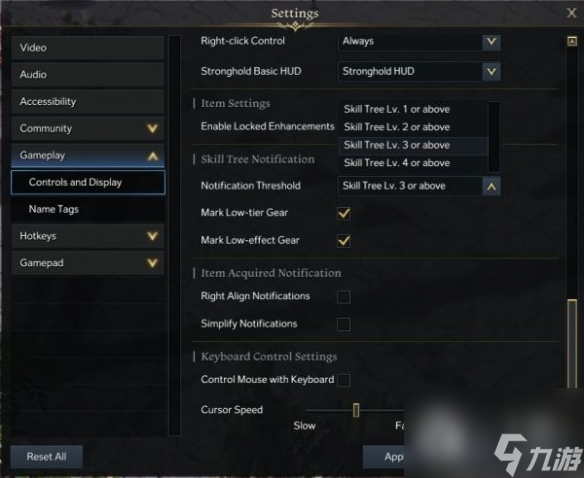Close the Settings window with X
The height and width of the screenshot is (478, 584).
click(x=571, y=13)
